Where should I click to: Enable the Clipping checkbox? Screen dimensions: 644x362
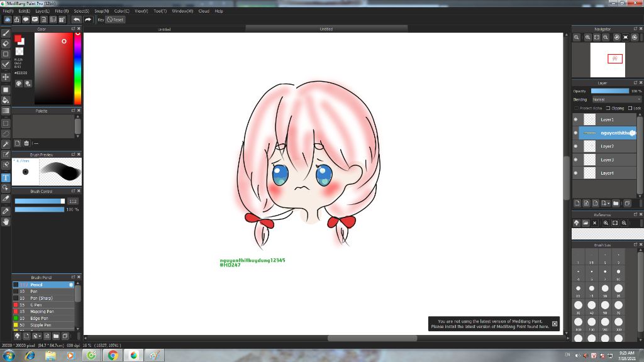tap(608, 108)
